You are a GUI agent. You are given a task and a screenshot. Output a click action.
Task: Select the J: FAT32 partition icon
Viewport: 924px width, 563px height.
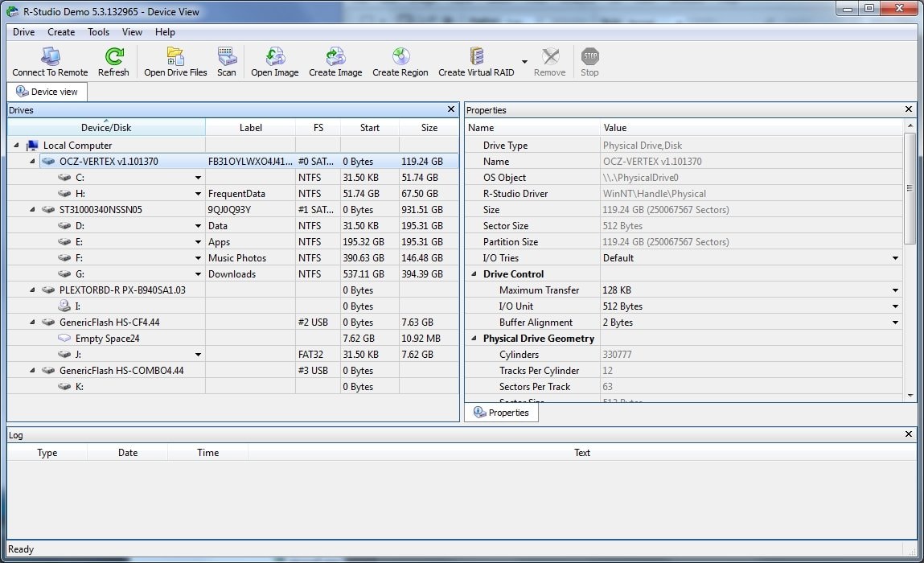(x=65, y=355)
